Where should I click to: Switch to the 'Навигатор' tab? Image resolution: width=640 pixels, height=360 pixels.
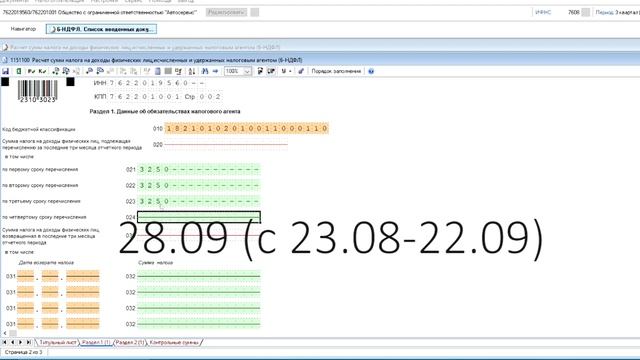pyautogui.click(x=23, y=29)
